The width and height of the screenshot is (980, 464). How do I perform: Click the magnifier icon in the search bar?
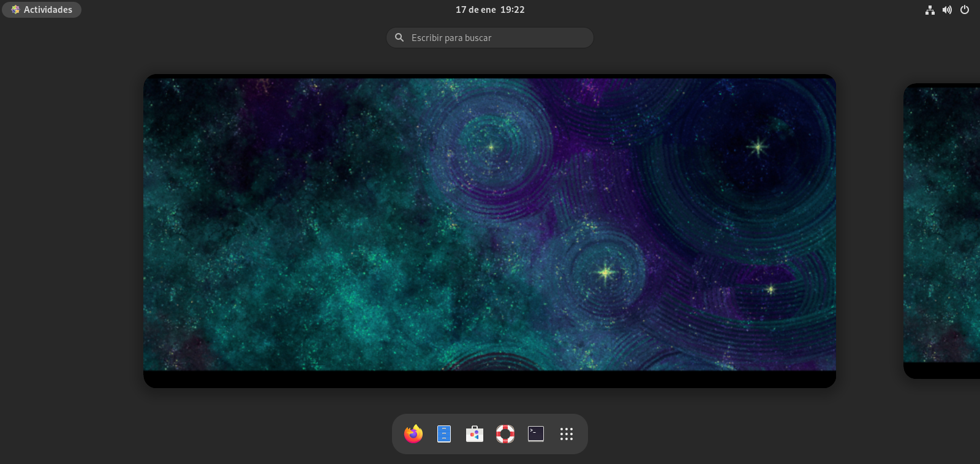tap(399, 38)
